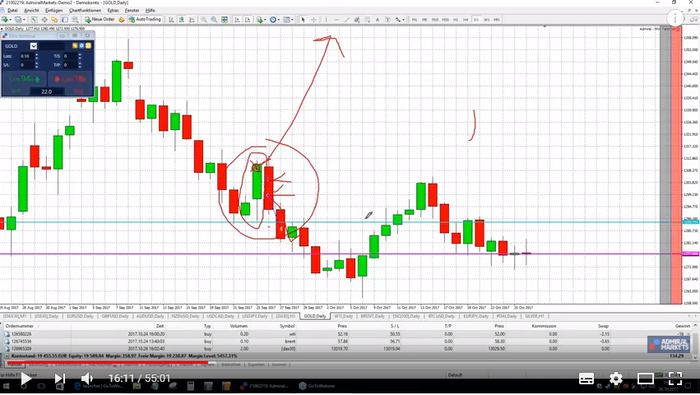Toggle the Navigator panel icon
Viewport: 700px width, 395px height.
click(x=54, y=20)
